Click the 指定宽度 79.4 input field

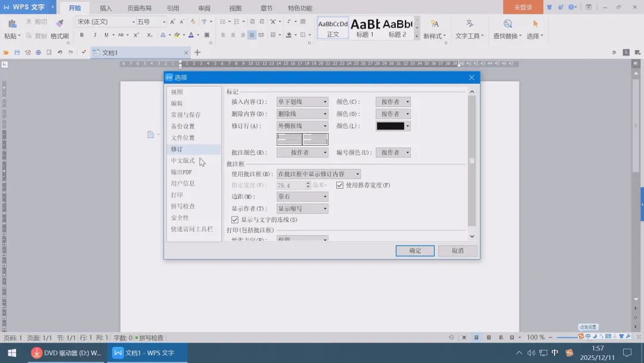pos(293,185)
